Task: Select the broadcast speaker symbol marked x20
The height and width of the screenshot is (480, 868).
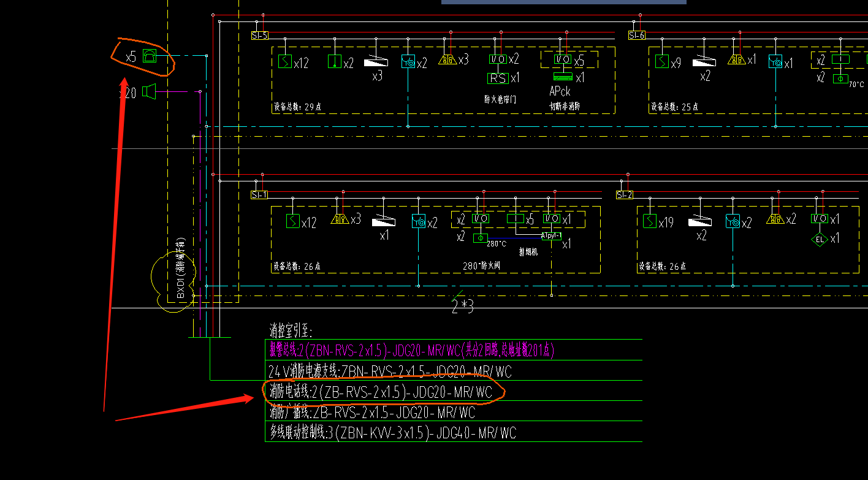Action: (149, 92)
